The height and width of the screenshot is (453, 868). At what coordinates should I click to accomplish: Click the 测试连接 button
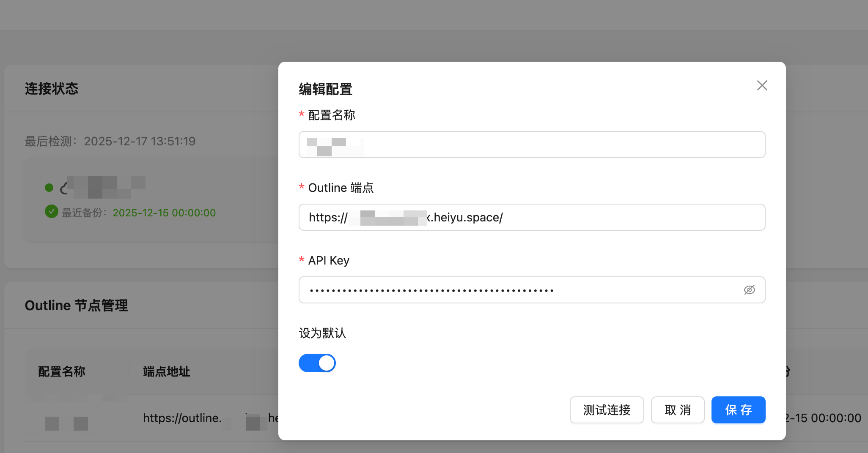607,410
